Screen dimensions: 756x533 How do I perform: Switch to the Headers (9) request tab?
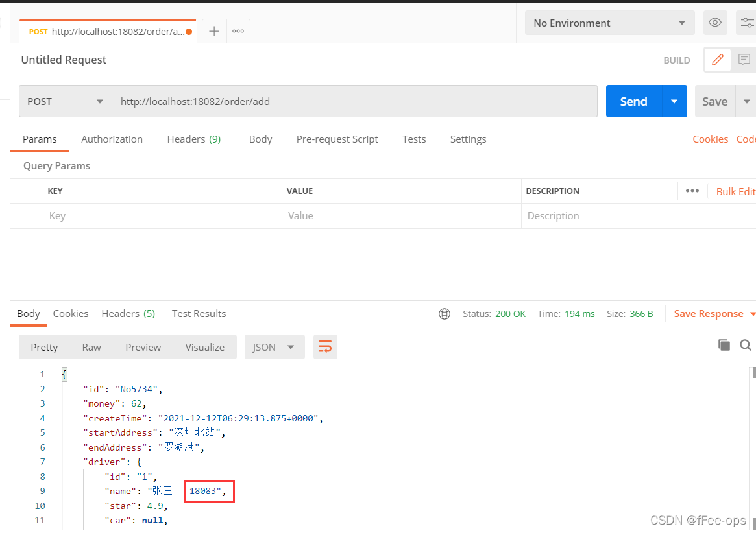[194, 139]
